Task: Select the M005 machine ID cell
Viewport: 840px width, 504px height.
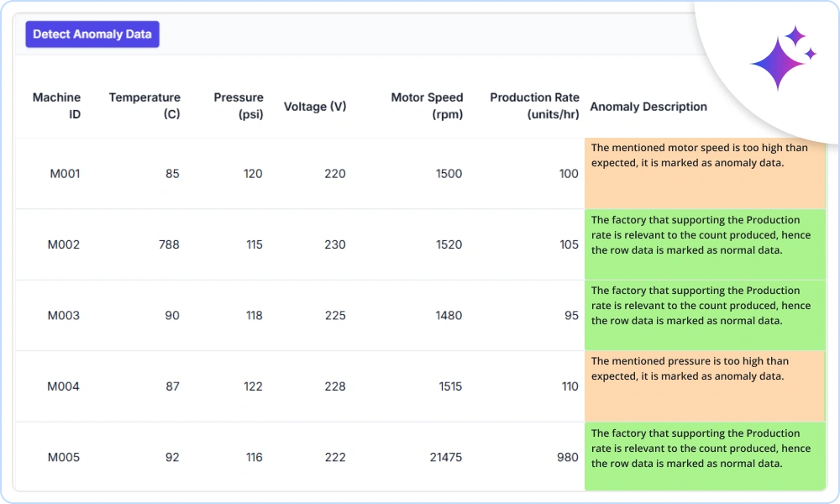Action: (x=64, y=458)
